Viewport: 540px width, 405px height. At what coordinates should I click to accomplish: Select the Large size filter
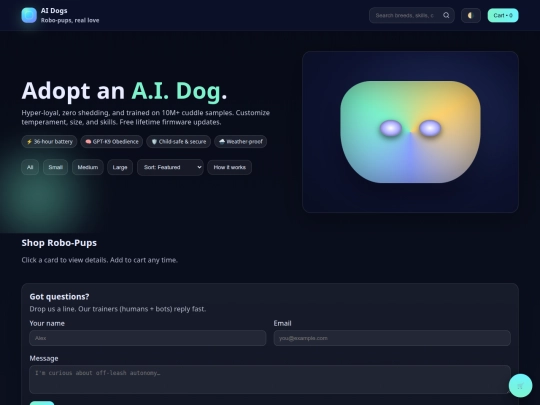coord(120,167)
